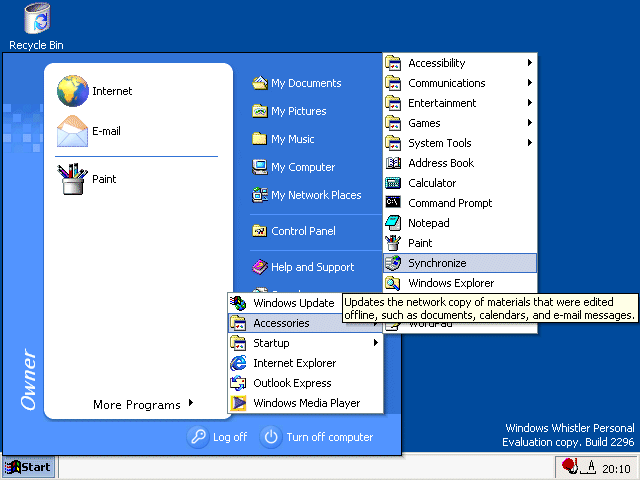Click the Address Book label
The width and height of the screenshot is (640, 480).
441,163
